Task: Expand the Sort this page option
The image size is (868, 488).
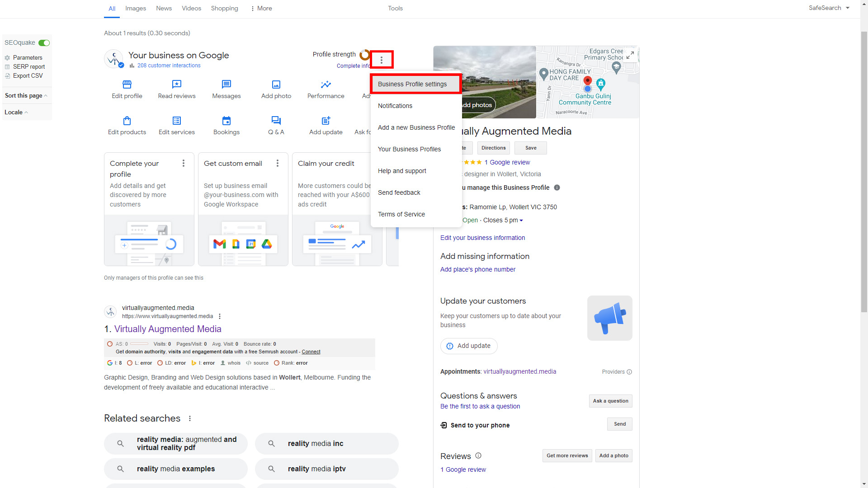Action: pyautogui.click(x=26, y=96)
